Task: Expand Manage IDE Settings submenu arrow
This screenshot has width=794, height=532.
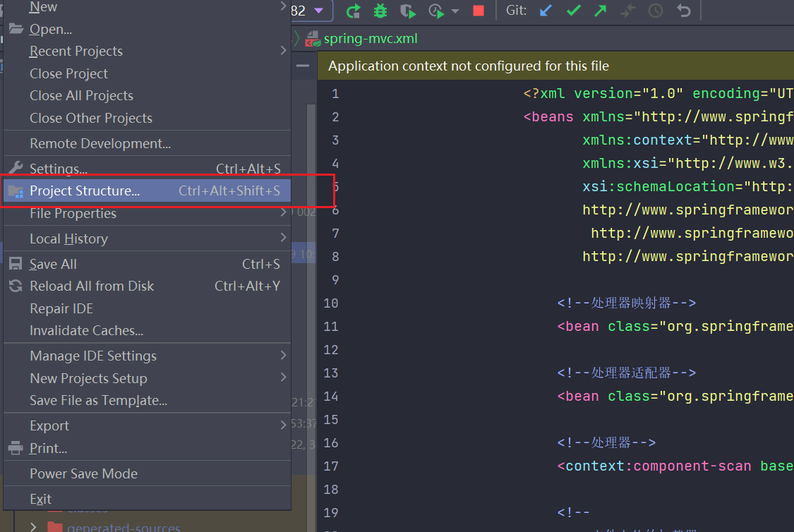Action: click(x=283, y=356)
